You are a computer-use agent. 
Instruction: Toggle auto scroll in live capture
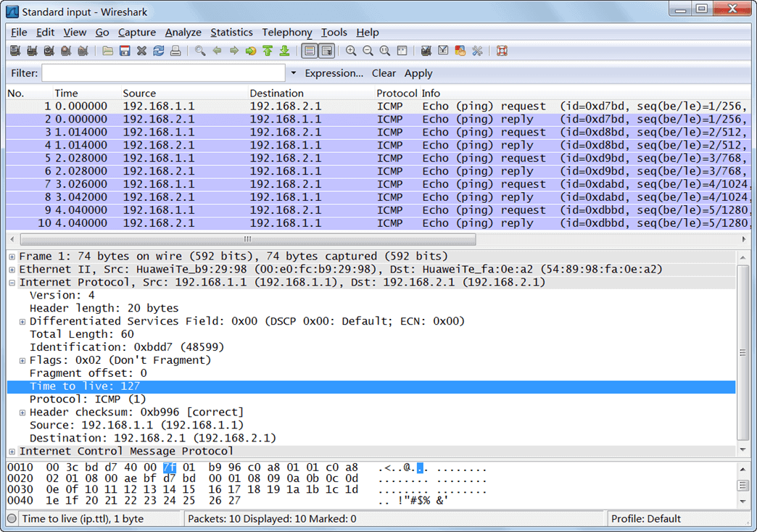coord(327,51)
